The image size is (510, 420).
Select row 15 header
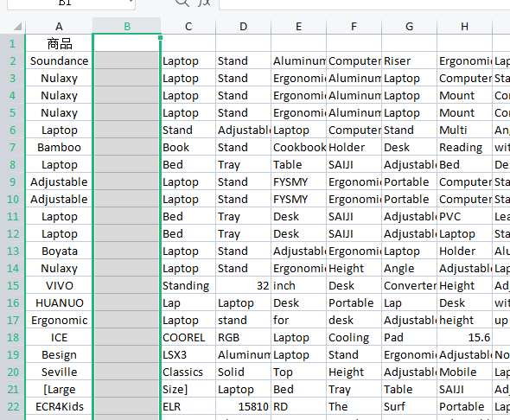[x=12, y=285]
